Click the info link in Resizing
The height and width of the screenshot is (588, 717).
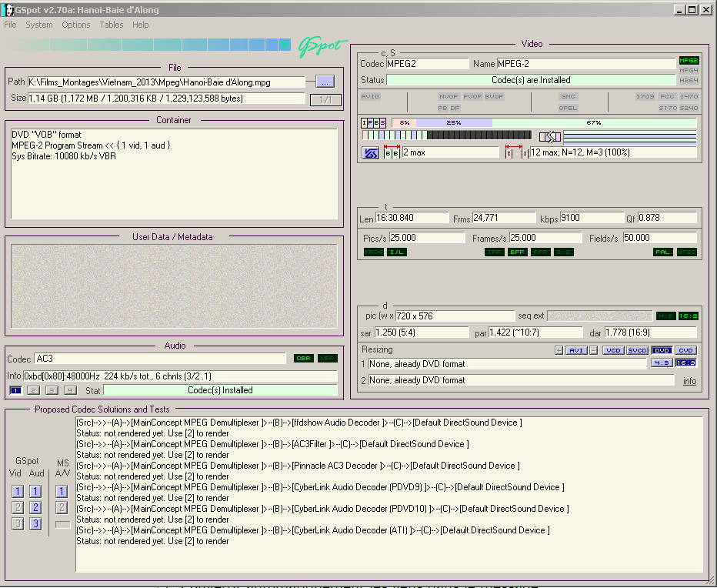pyautogui.click(x=689, y=381)
